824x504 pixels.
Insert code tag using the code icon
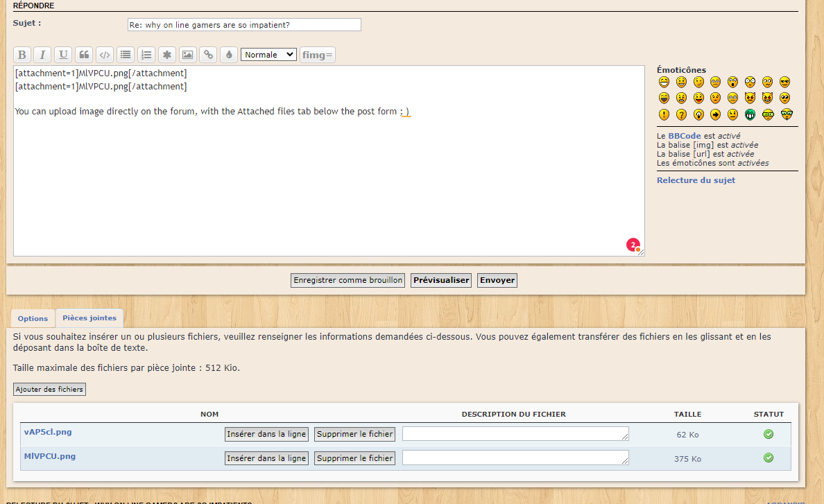[105, 55]
